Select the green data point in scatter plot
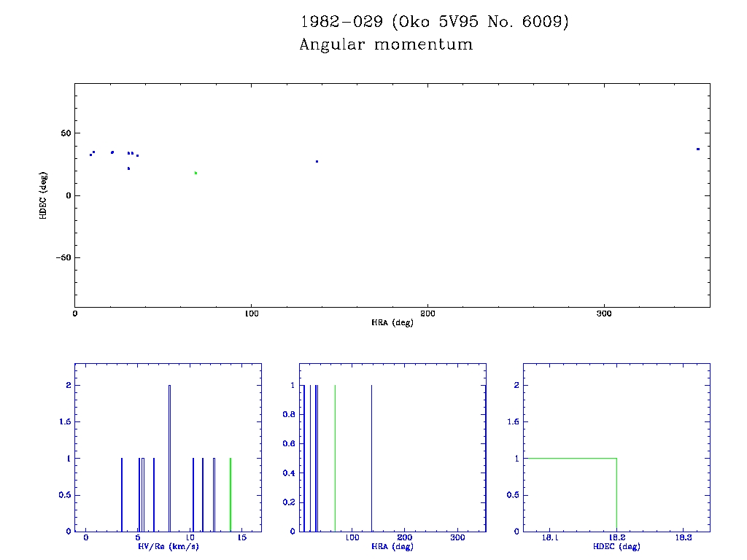747x560 pixels. coord(196,173)
